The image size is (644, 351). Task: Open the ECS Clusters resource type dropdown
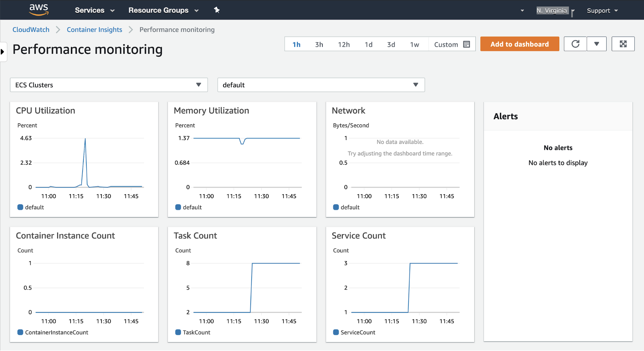[x=109, y=85]
